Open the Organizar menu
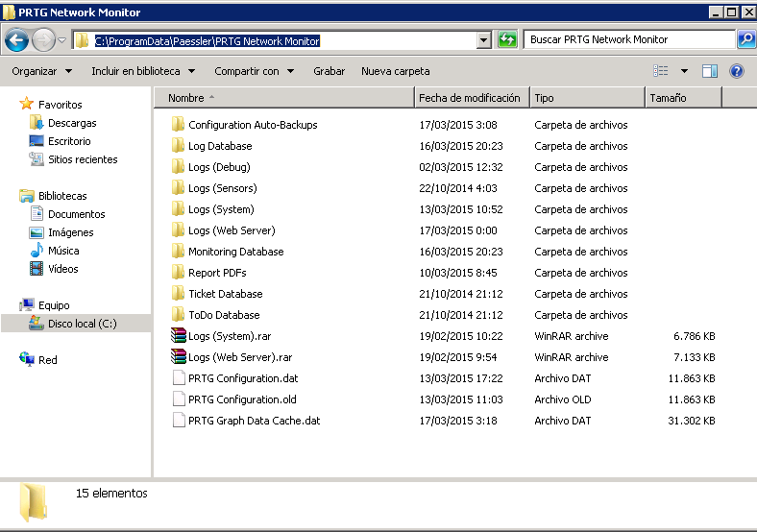The height and width of the screenshot is (532, 757). pyautogui.click(x=42, y=71)
